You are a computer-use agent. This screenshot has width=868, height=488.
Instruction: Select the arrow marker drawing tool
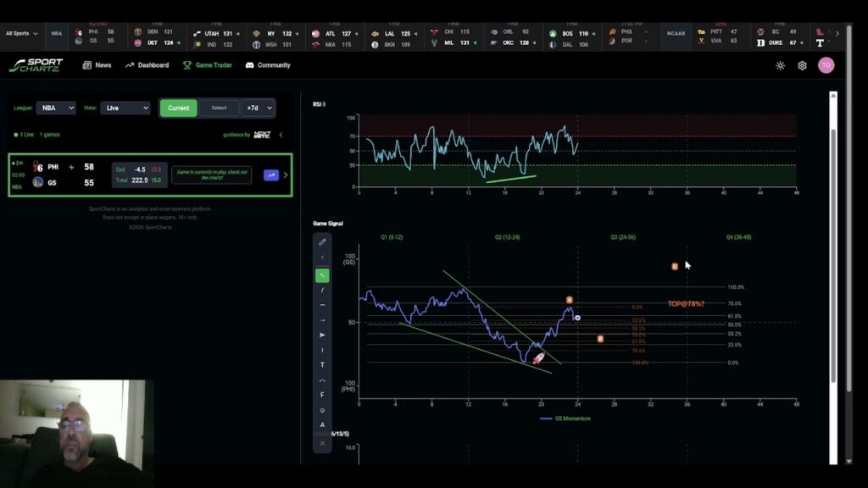tap(322, 335)
